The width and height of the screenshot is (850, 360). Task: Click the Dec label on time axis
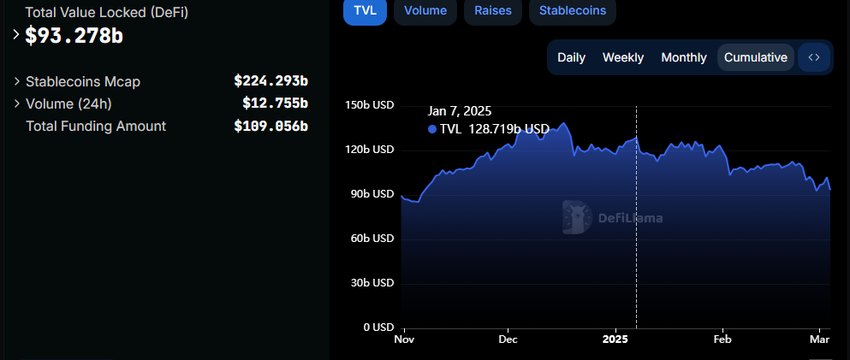[508, 339]
